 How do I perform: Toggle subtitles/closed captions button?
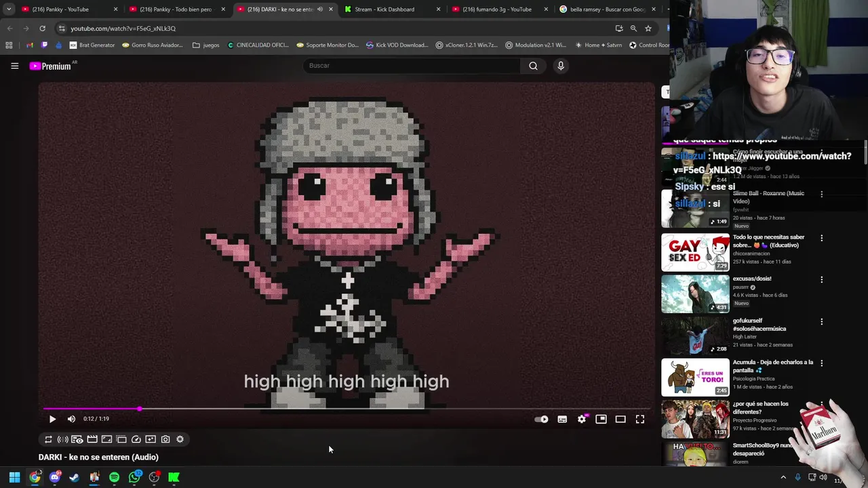click(x=562, y=420)
